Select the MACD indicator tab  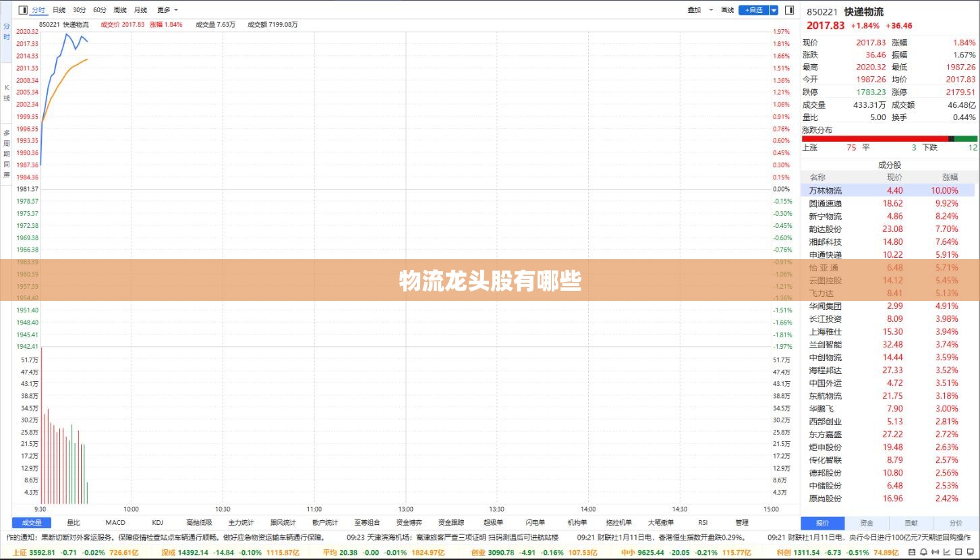[115, 522]
